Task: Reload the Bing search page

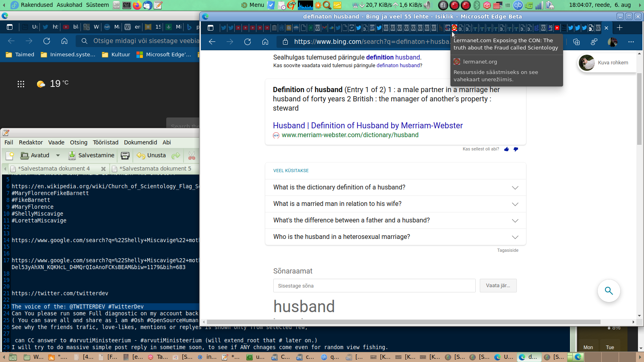Action: click(x=248, y=42)
